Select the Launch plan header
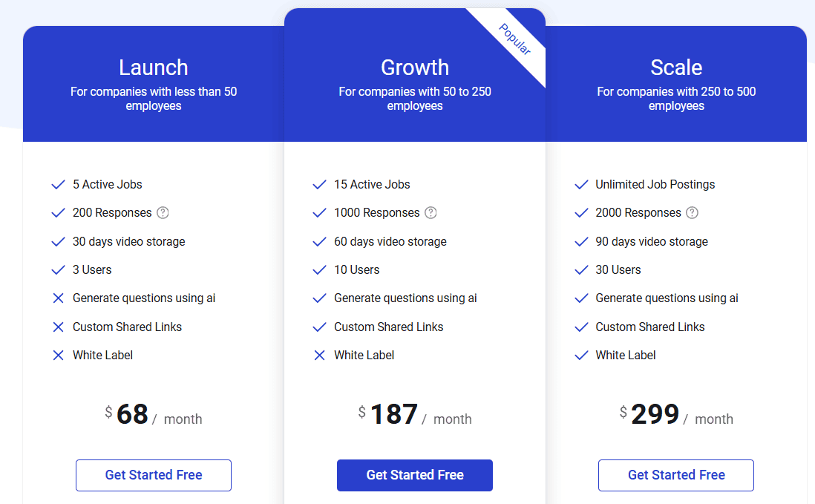This screenshot has height=504, width=815. point(153,68)
